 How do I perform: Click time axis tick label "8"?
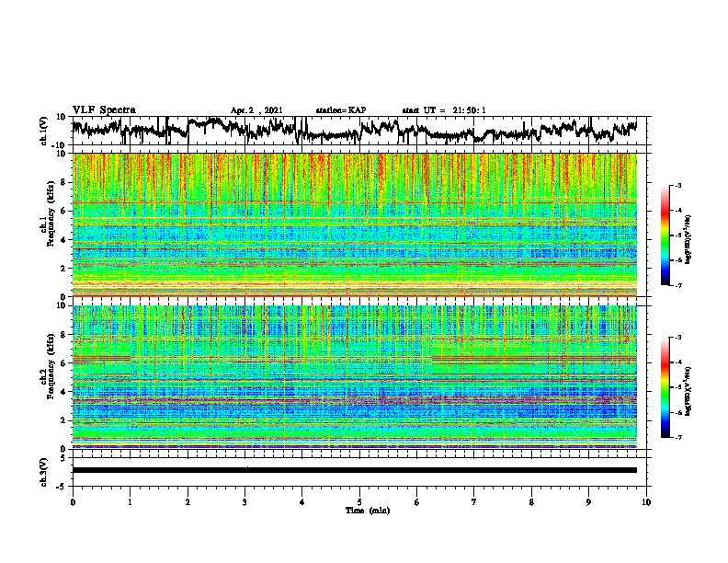click(531, 502)
